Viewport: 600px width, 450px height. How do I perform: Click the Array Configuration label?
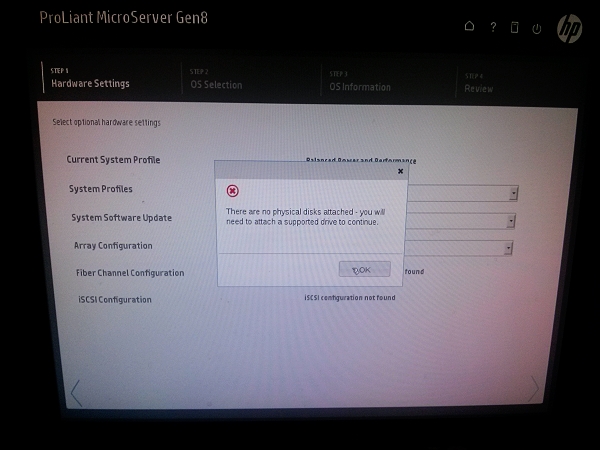(113, 246)
